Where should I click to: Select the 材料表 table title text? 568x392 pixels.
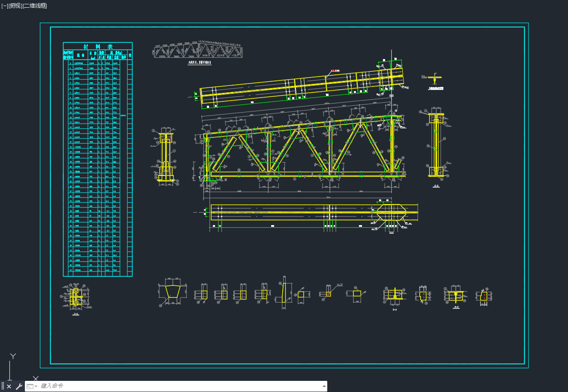[x=98, y=46]
